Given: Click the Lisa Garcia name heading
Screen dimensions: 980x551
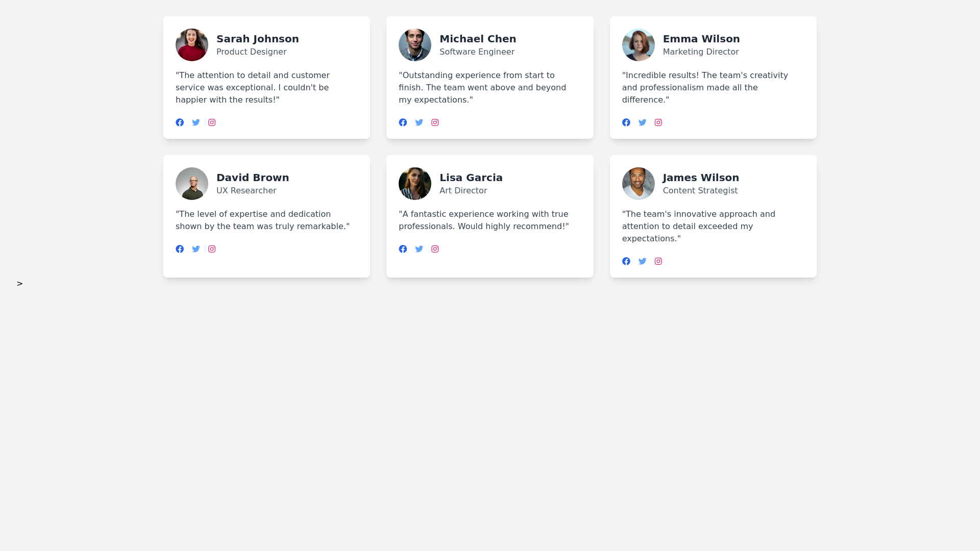Looking at the screenshot, I should [471, 178].
